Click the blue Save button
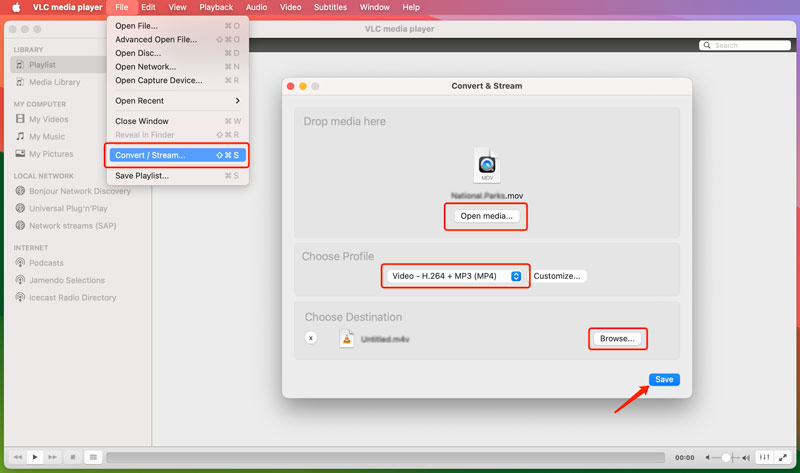 (x=664, y=380)
